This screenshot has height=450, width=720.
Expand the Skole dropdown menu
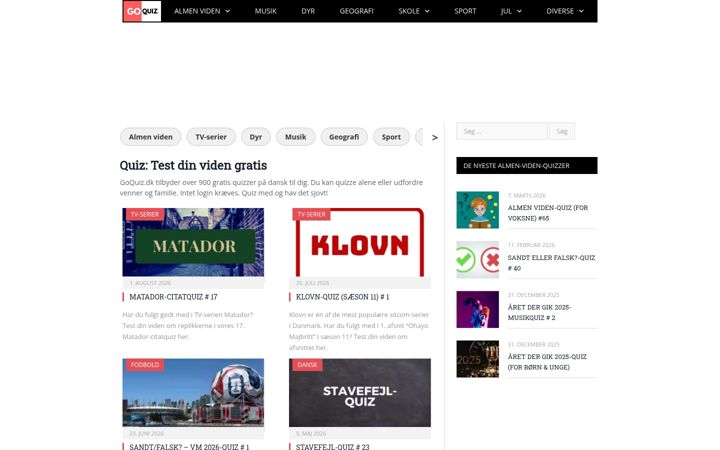[x=414, y=11]
